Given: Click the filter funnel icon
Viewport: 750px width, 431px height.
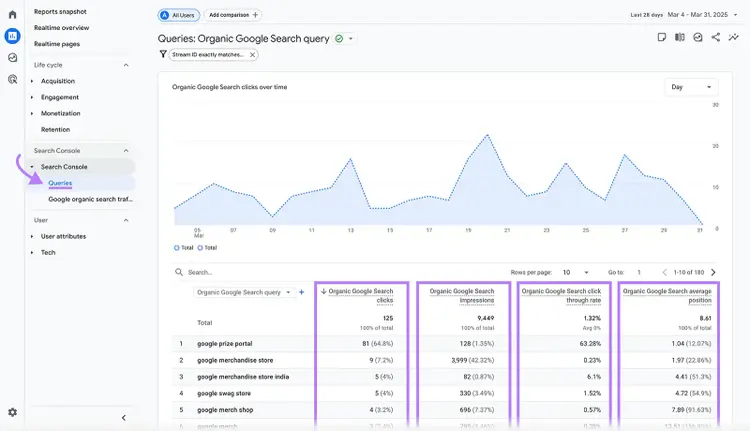Looking at the screenshot, I should click(163, 55).
